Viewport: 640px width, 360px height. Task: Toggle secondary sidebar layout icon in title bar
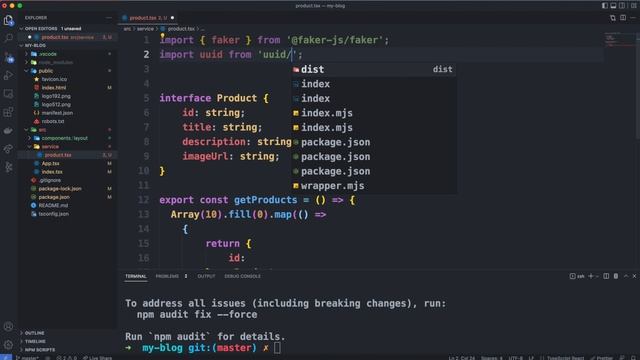(x=622, y=6)
